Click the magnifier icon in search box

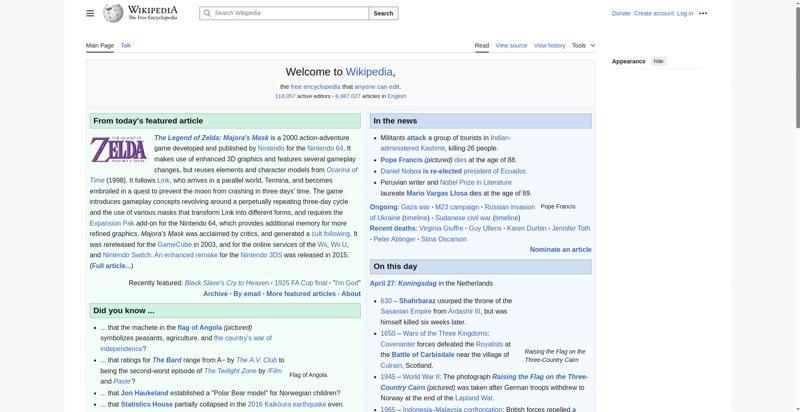point(207,13)
